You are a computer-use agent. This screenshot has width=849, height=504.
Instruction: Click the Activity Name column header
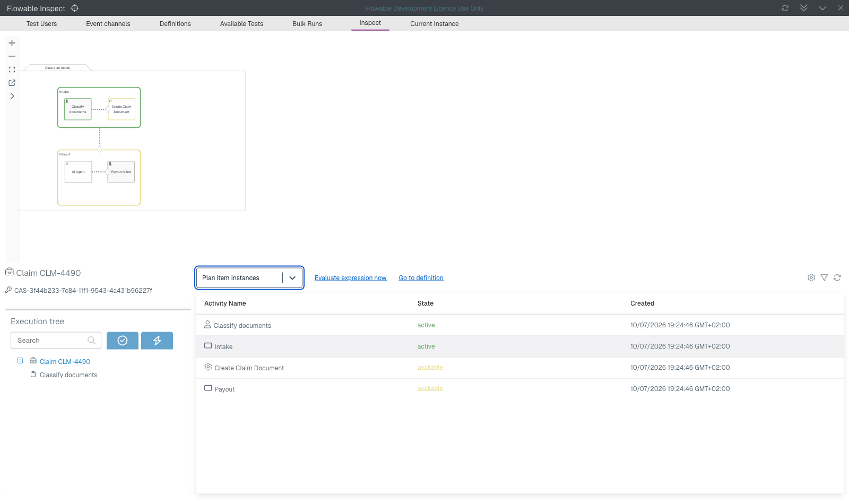225,303
